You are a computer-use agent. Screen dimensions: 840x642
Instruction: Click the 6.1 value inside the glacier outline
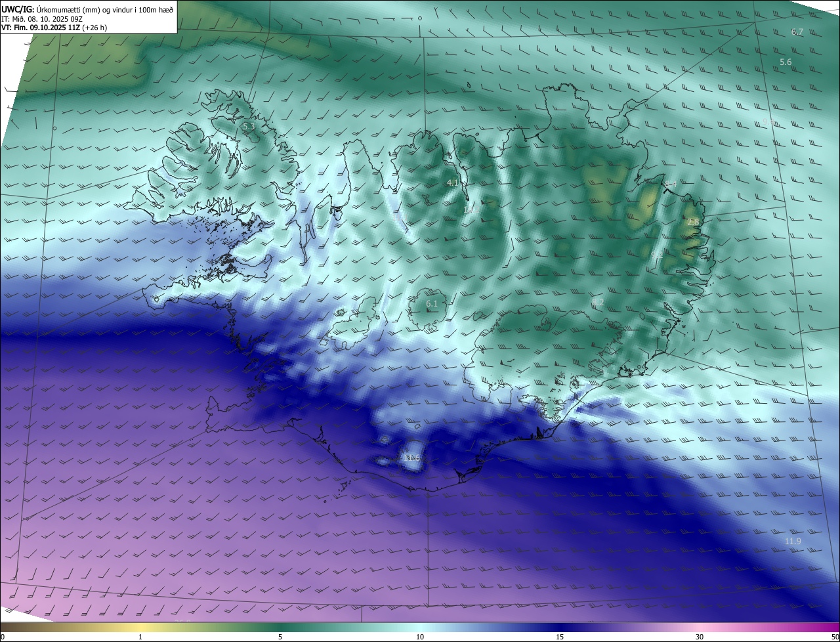[431, 304]
